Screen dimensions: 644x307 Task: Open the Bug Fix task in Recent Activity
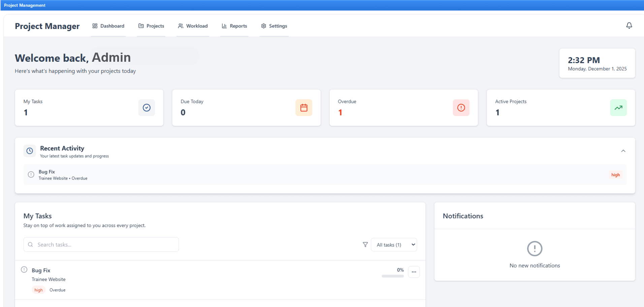47,172
